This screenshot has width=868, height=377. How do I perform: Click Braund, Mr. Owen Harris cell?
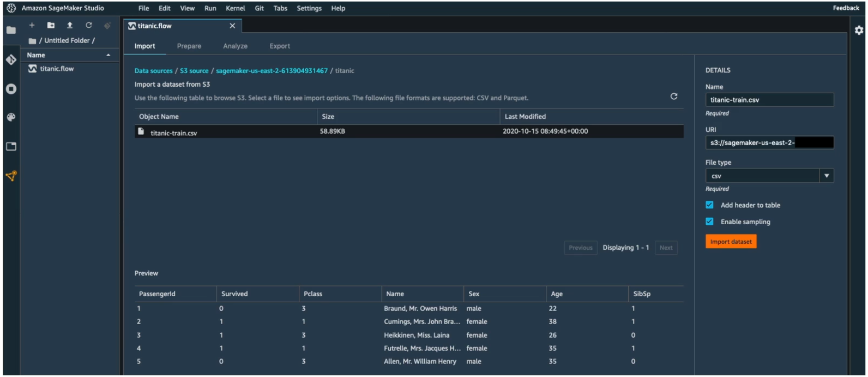click(x=420, y=309)
